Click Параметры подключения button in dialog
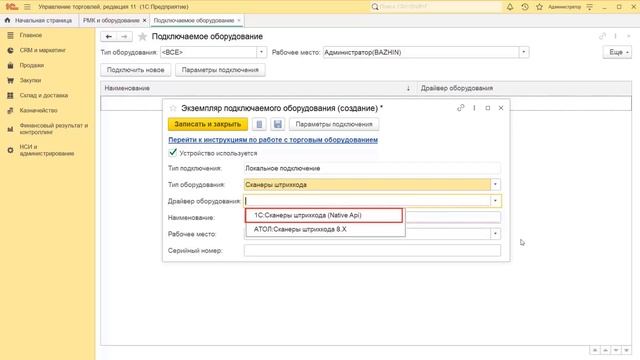This screenshot has width=640, height=360. pyautogui.click(x=334, y=124)
